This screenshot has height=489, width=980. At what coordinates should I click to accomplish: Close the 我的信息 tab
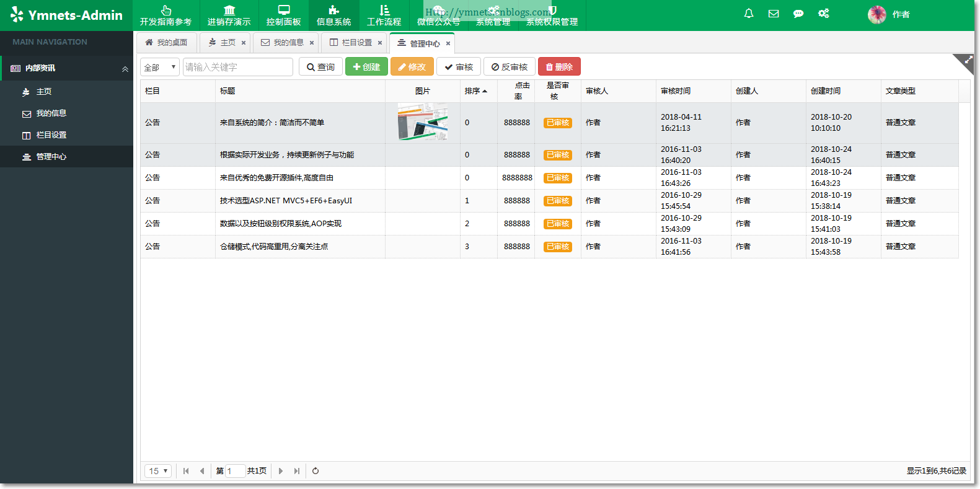[312, 43]
